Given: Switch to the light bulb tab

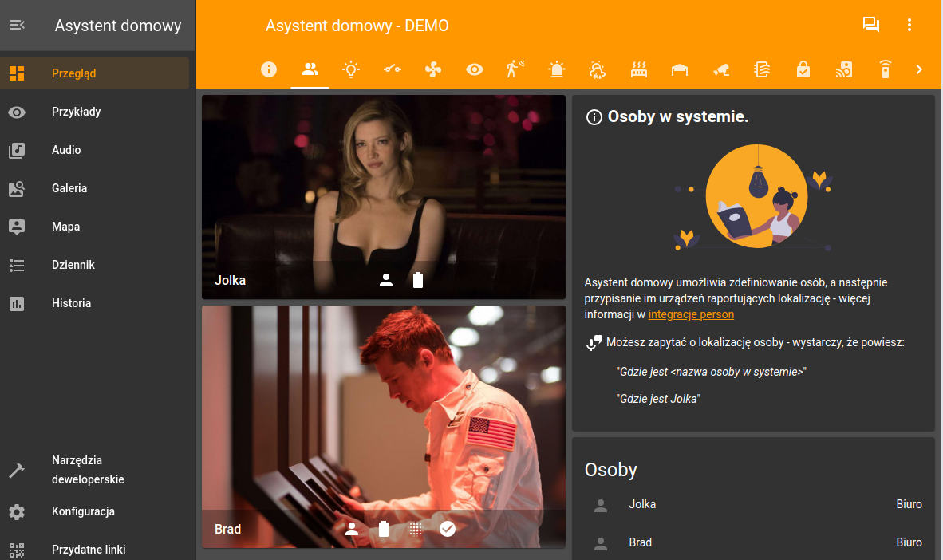Looking at the screenshot, I should pyautogui.click(x=351, y=69).
